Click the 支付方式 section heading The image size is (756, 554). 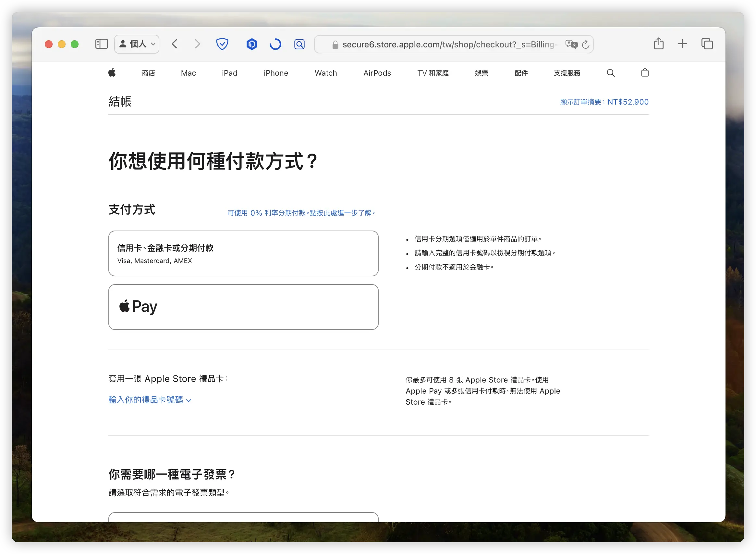132,209
